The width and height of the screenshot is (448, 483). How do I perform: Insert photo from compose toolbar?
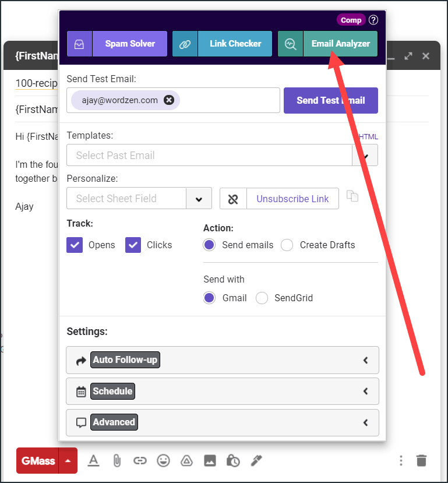pos(210,461)
